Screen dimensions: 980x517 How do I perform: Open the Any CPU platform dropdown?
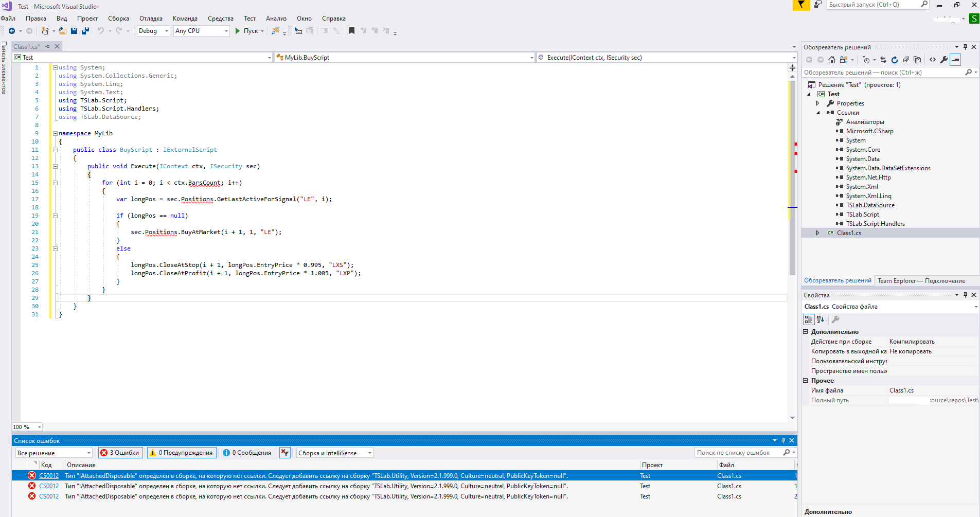(201, 31)
